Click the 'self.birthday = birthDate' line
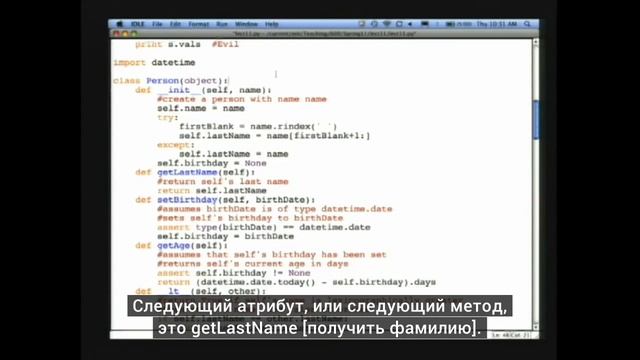The image size is (640, 360). coord(225,236)
